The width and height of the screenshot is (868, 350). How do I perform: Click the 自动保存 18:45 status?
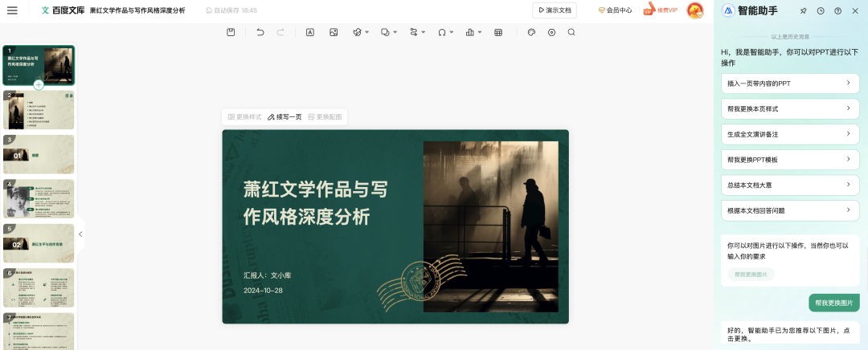[x=231, y=10]
